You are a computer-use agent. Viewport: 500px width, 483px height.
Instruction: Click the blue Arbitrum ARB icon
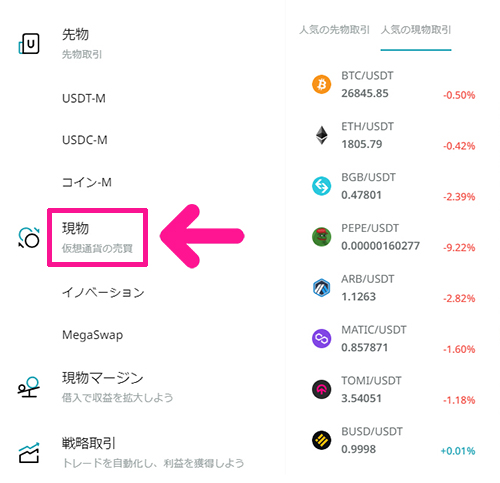[x=321, y=288]
